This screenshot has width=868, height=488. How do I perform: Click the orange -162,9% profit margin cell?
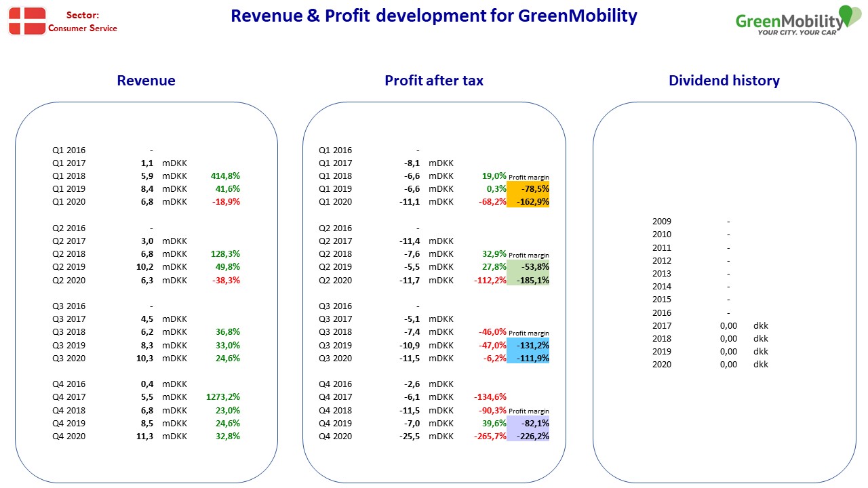point(528,201)
